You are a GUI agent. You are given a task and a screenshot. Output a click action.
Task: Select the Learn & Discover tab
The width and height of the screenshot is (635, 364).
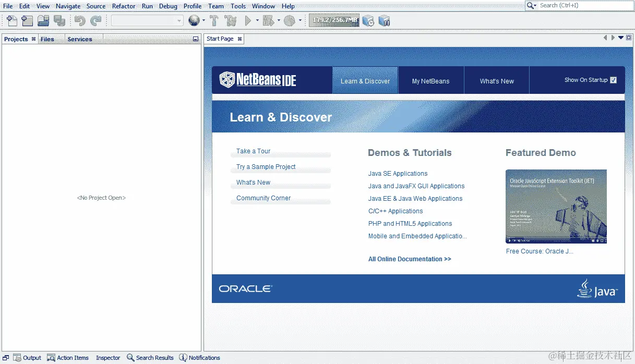point(365,81)
